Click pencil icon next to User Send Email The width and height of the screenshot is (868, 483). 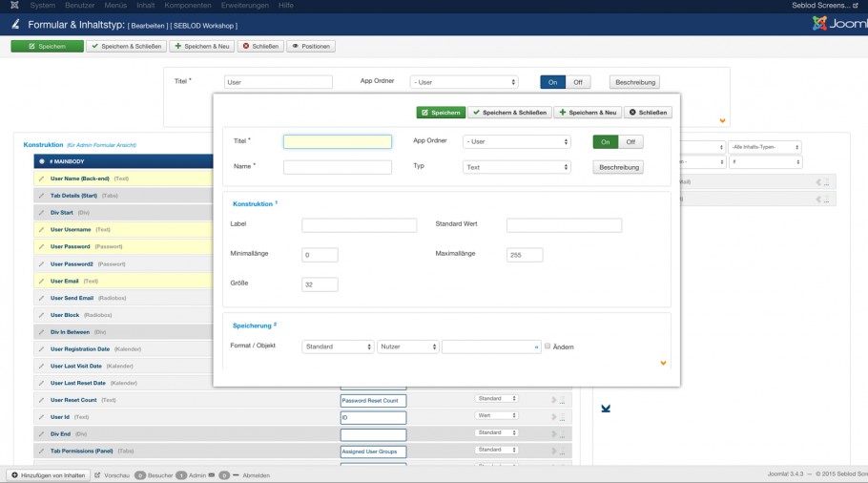click(42, 298)
